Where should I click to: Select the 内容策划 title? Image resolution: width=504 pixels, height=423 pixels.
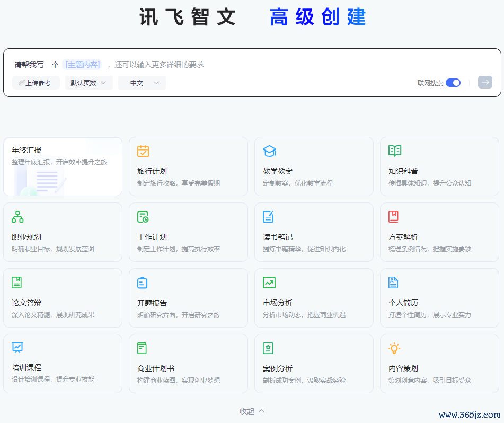(403, 368)
